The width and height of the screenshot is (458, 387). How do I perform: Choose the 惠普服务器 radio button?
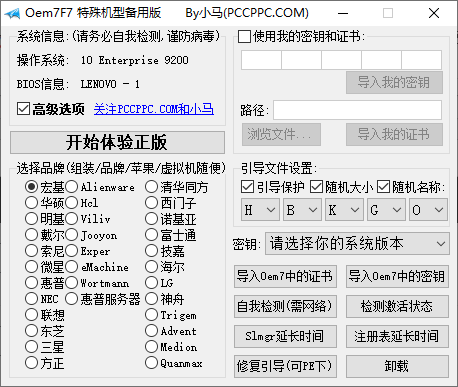pos(71,299)
